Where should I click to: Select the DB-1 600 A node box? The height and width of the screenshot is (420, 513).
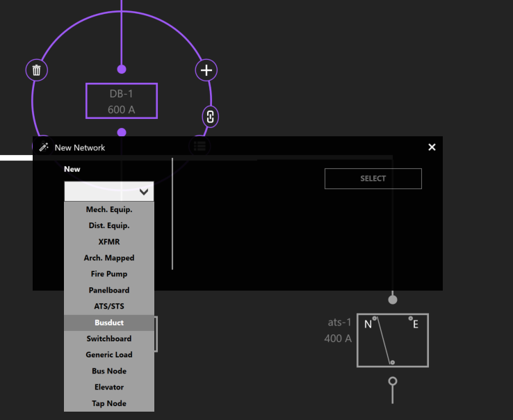click(122, 101)
